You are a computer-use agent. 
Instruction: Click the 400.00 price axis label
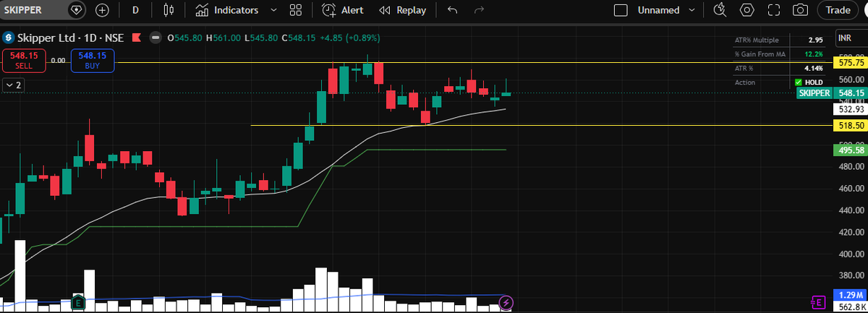(x=851, y=254)
